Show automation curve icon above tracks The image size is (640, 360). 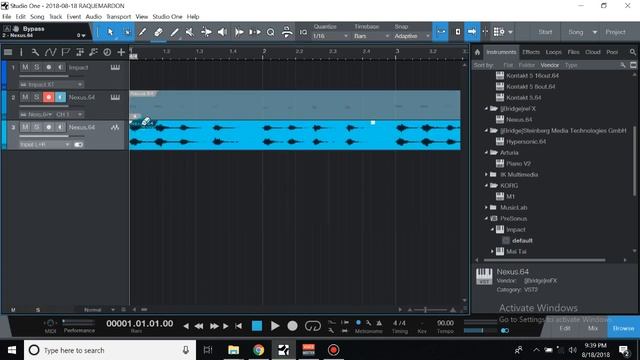click(50, 52)
